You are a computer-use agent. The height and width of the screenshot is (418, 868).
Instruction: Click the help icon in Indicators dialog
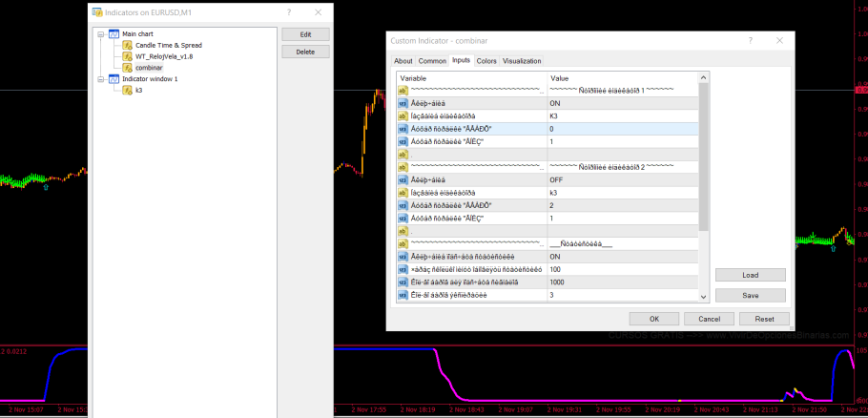click(289, 12)
